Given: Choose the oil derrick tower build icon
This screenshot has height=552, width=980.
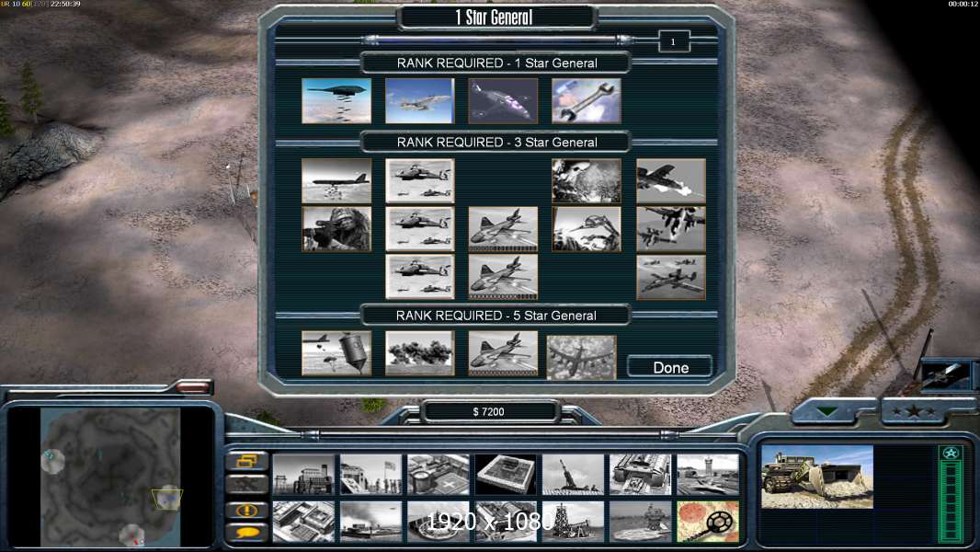Looking at the screenshot, I should (573, 522).
